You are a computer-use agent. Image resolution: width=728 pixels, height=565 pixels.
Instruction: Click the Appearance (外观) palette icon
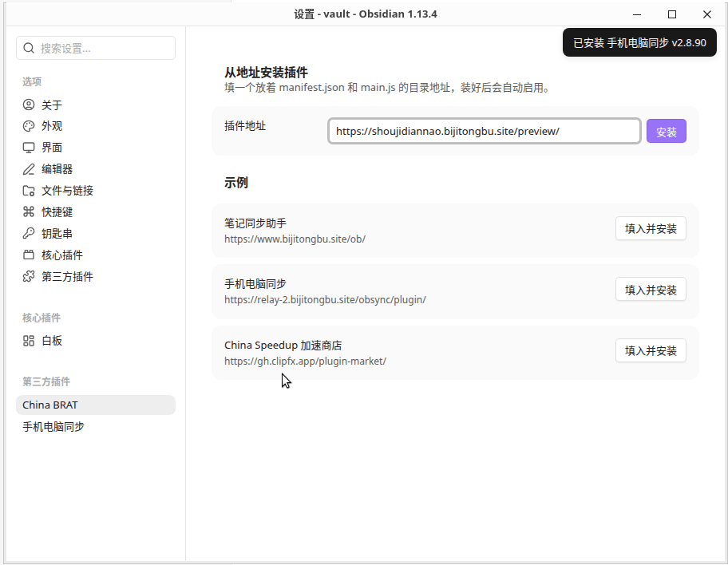[29, 126]
